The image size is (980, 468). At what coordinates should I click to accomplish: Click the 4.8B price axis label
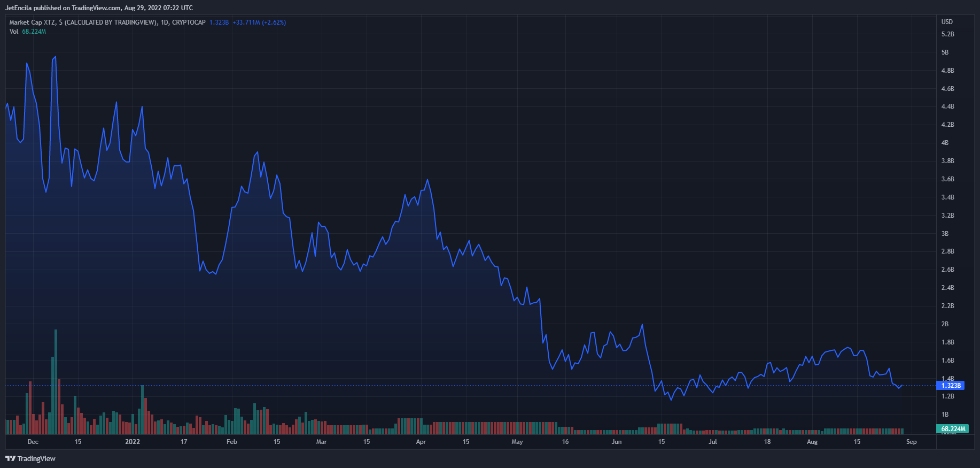point(947,71)
